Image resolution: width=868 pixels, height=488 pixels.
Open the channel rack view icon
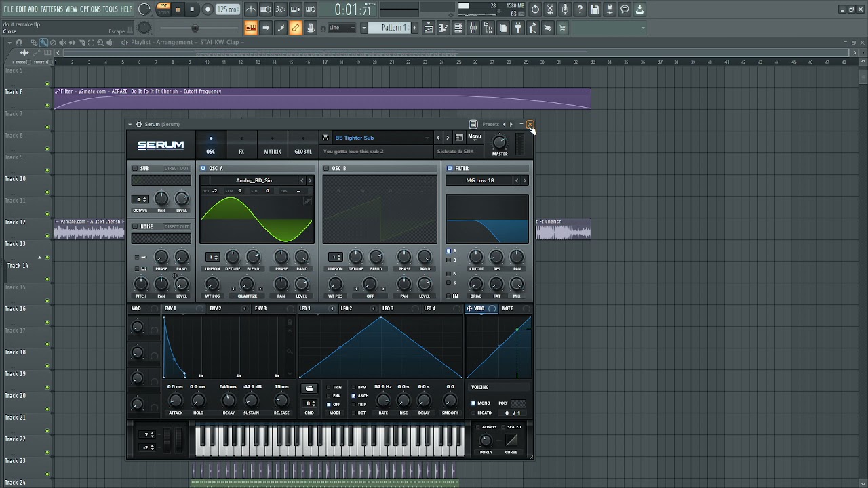click(x=458, y=28)
